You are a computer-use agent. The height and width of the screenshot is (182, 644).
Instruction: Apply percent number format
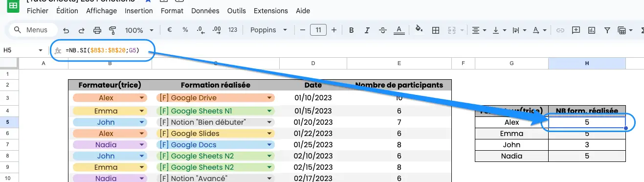coord(185,30)
